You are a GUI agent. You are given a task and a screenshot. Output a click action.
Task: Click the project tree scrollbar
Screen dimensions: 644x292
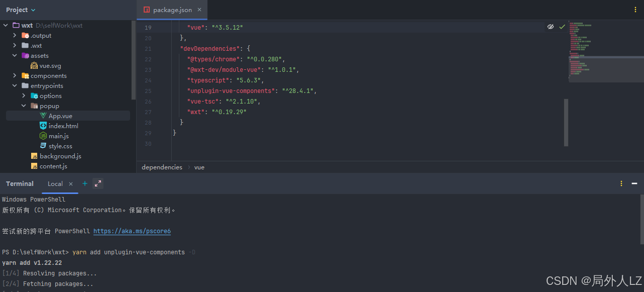coord(133,60)
